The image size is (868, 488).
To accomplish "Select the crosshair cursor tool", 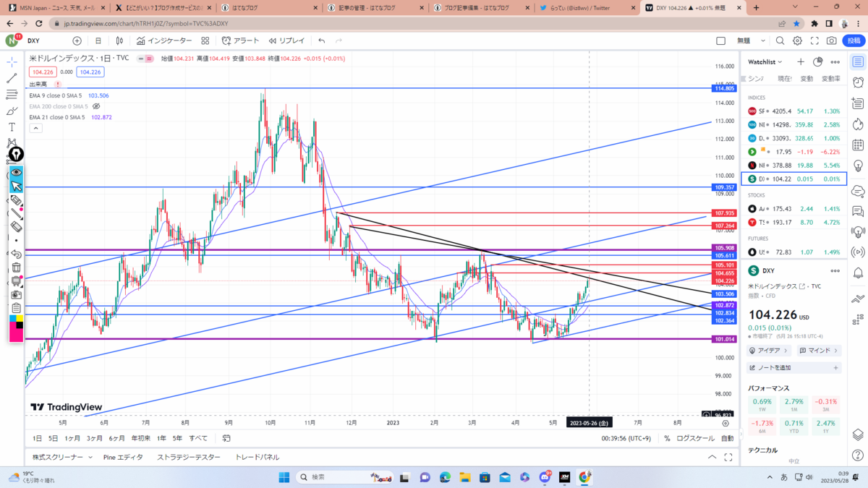I will click(12, 62).
